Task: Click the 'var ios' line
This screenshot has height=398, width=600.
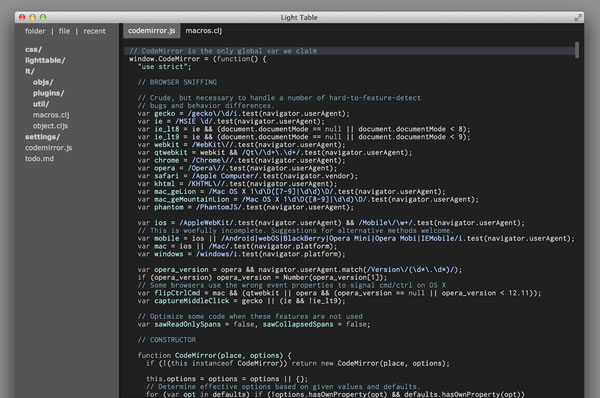Action: (x=331, y=223)
